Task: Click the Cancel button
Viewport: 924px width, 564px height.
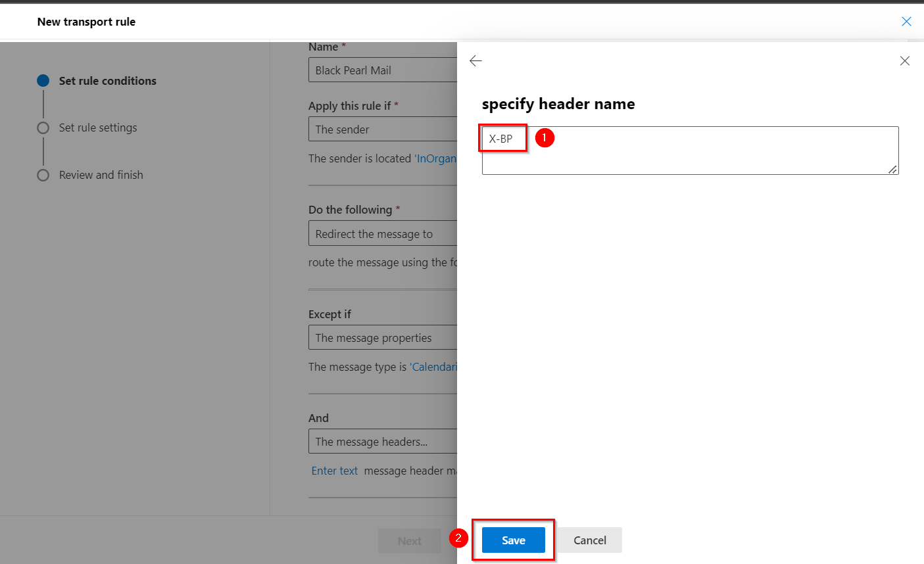Action: [589, 540]
